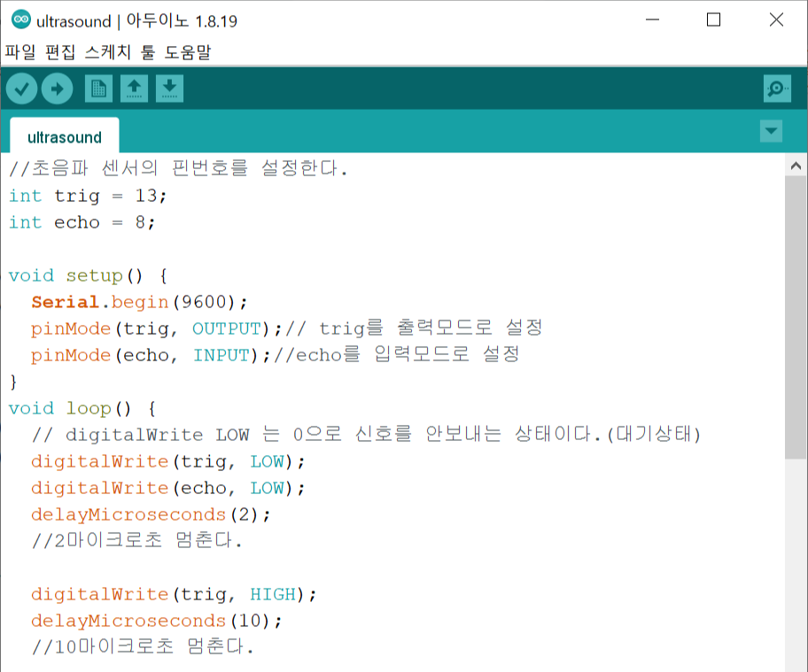Click the comment '//초음파 센서의 핀번호를 설정한다.'

178,168
